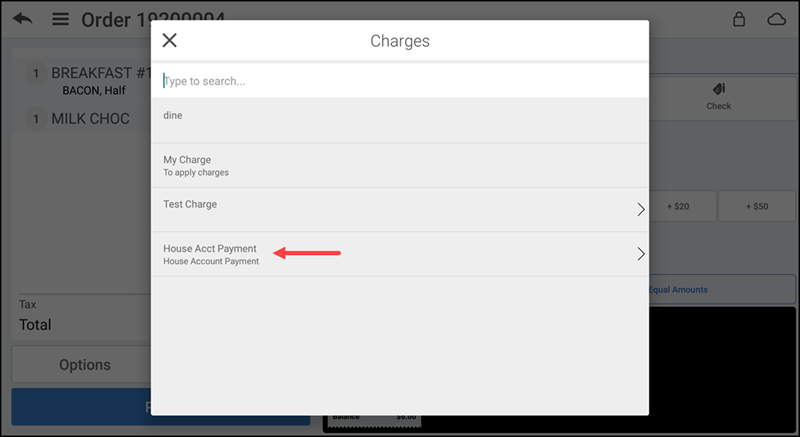This screenshot has width=800, height=437.
Task: Choose House Acct Payment charge
Action: [400, 254]
